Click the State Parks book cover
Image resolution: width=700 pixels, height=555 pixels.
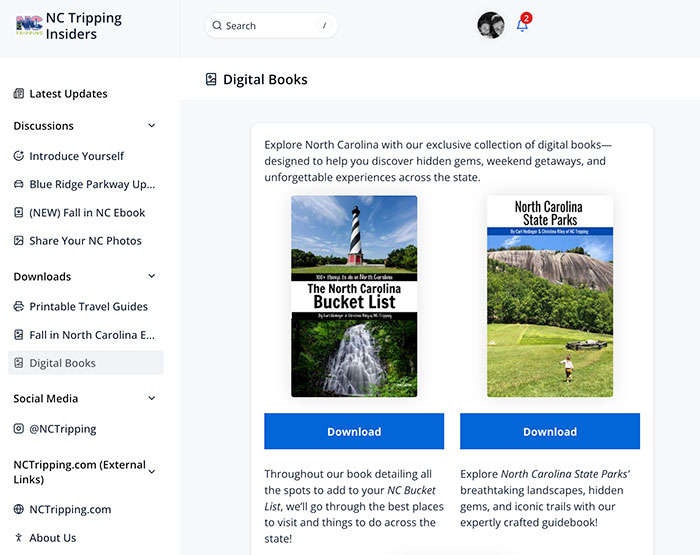click(550, 296)
